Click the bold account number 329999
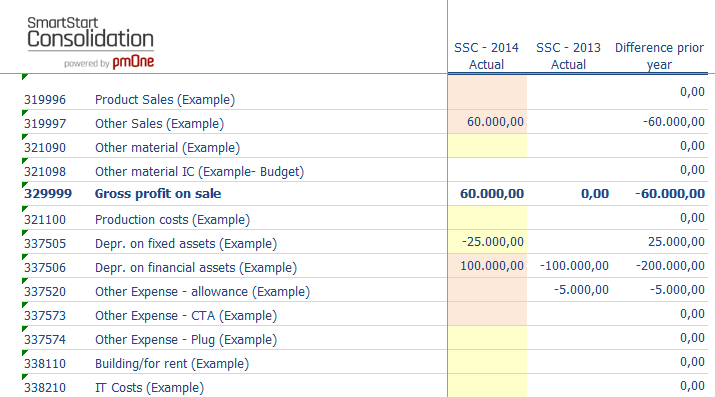This screenshot has width=715, height=397. tap(48, 194)
